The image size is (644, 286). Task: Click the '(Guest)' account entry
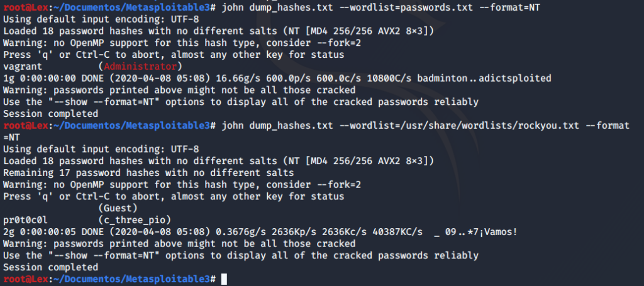tap(118, 209)
